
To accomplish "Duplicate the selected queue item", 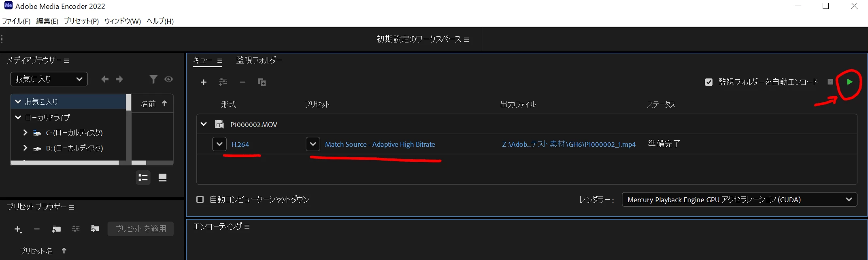I will 262,82.
